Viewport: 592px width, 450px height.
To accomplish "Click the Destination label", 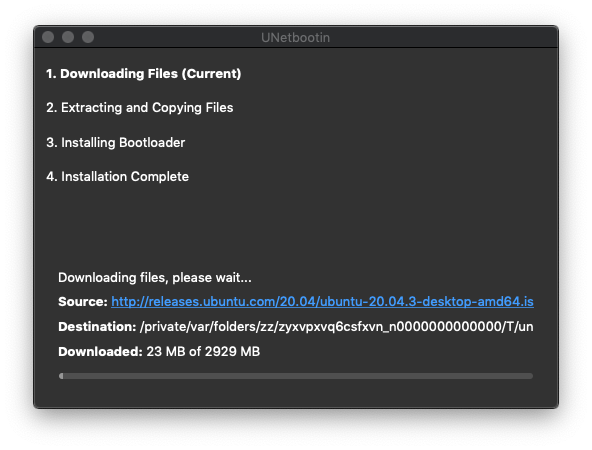I will (97, 327).
